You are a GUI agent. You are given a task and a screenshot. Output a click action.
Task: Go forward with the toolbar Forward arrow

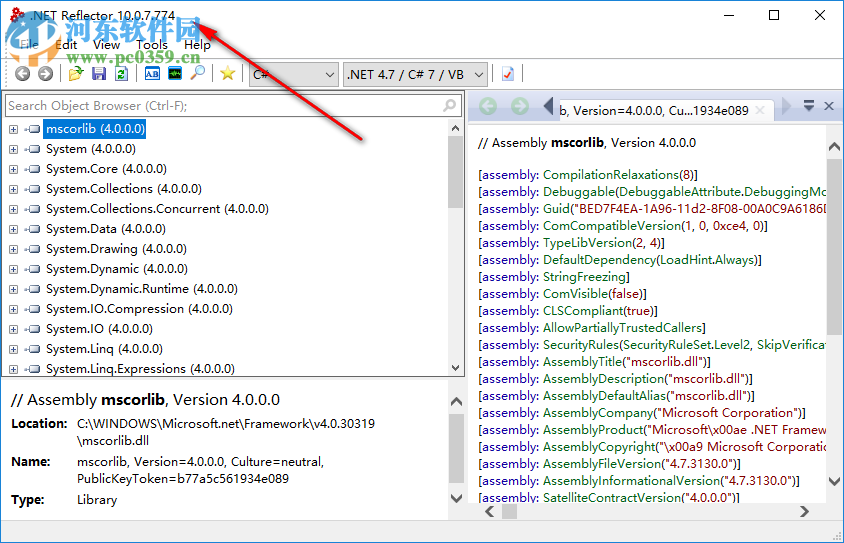46,74
